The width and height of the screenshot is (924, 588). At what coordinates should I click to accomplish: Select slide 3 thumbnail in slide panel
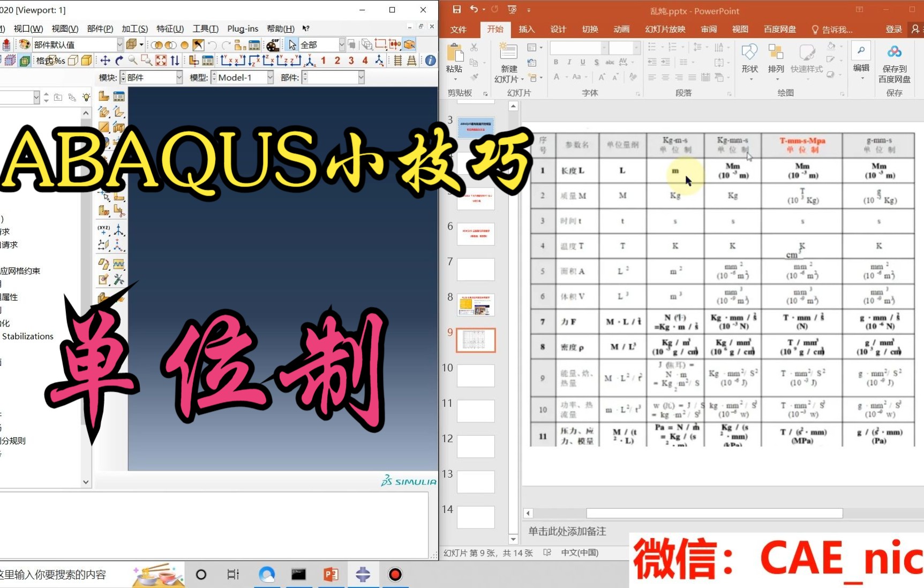pos(476,128)
